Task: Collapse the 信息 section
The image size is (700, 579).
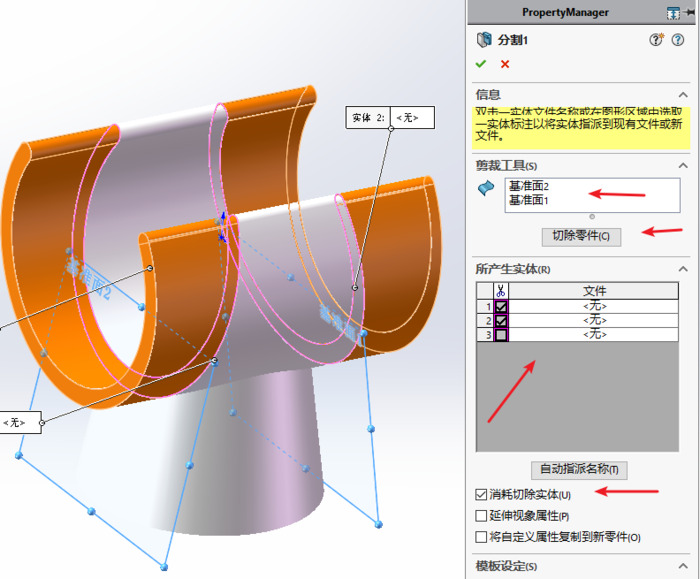Action: 684,94
